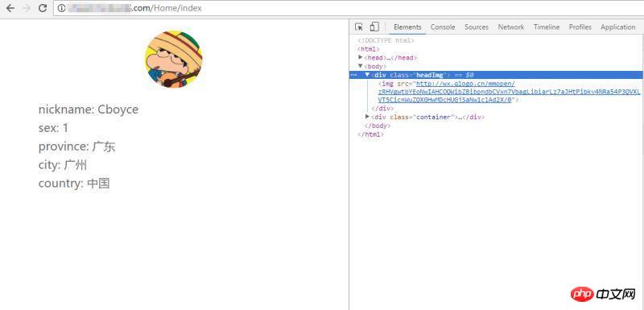Activate the inspect element picker icon
Viewport: 644px width, 310px height.
(x=359, y=27)
